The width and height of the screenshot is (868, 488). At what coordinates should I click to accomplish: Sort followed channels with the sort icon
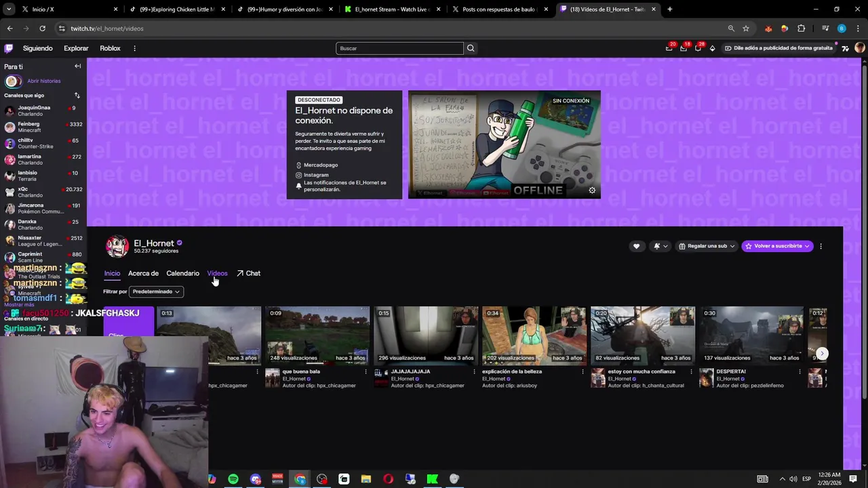coord(77,96)
